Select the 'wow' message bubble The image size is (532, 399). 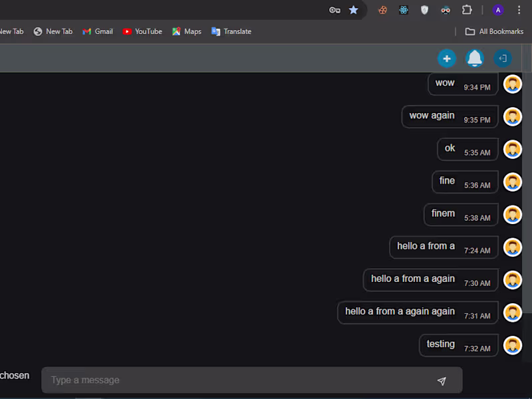tap(463, 84)
